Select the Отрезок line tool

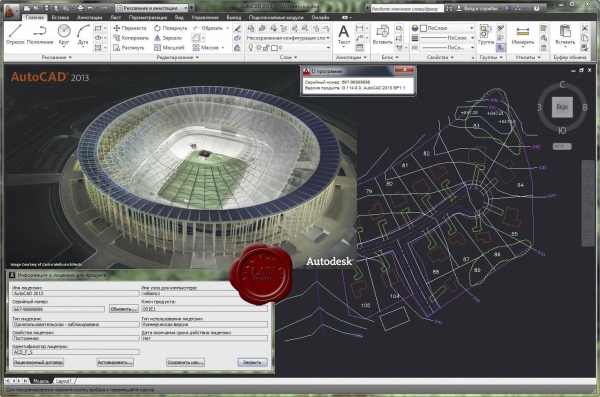(15, 34)
